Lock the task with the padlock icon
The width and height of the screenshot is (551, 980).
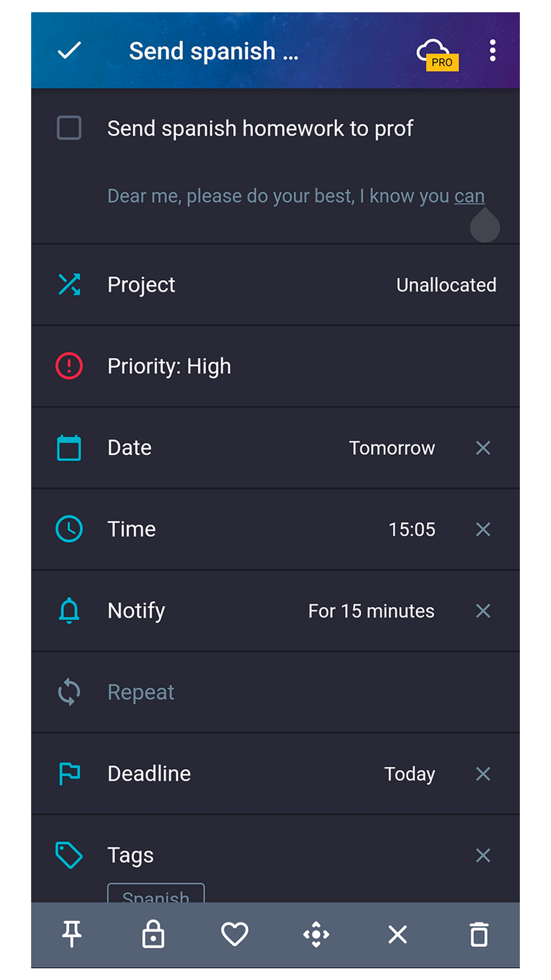tap(153, 935)
